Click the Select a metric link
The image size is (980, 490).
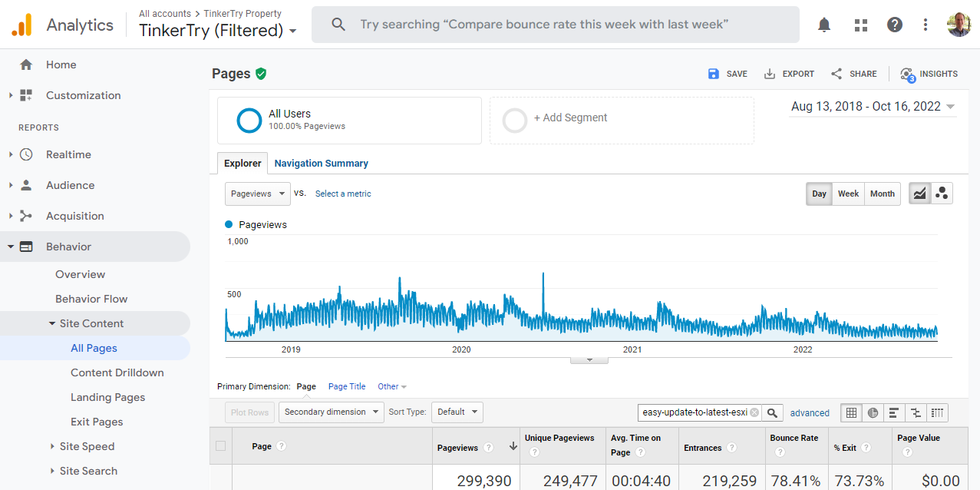[343, 194]
